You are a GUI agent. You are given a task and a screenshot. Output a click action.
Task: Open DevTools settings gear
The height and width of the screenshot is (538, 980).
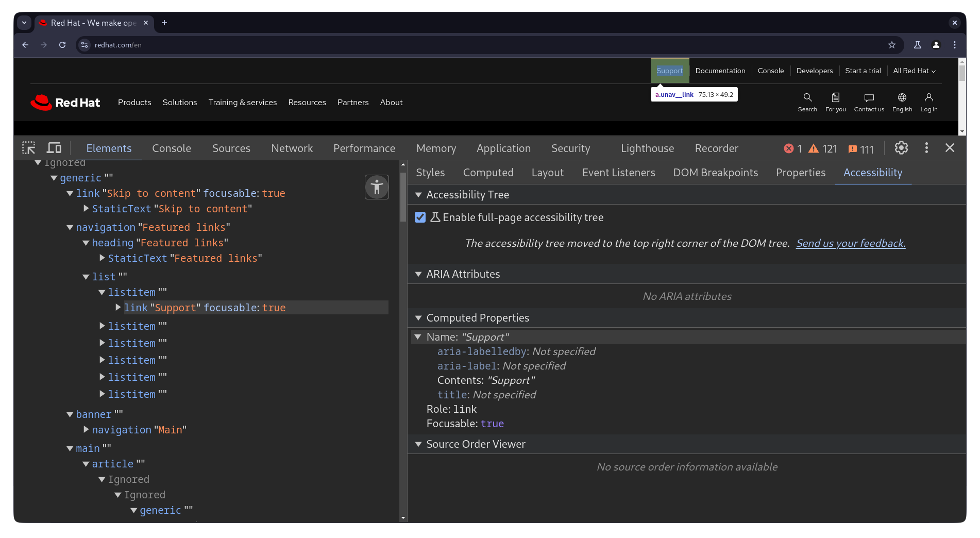click(x=901, y=148)
